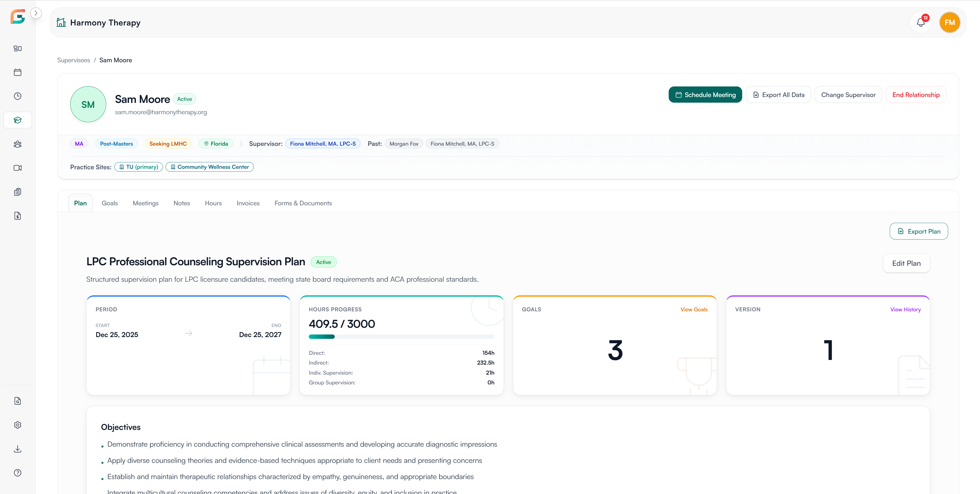980x494 pixels.
Task: Click the Active badge beside Sam Moore
Action: click(185, 99)
